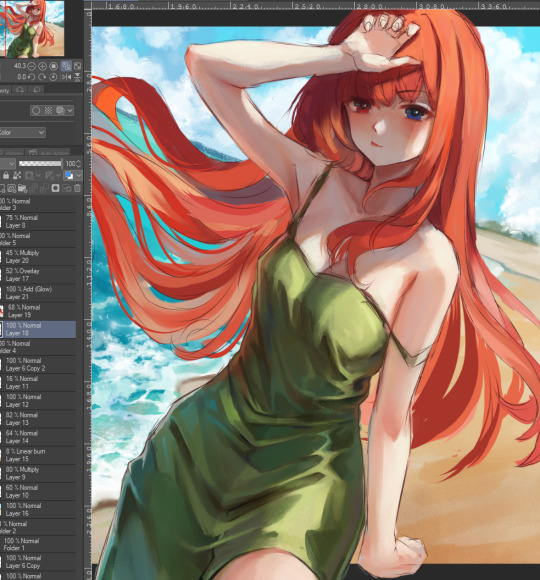Rotate the canvas right in the navigator
Screen dimensions: 540x580
pyautogui.click(x=43, y=77)
